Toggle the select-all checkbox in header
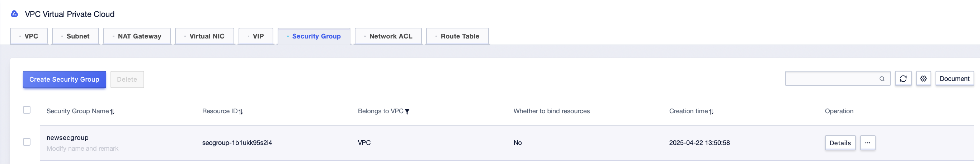This screenshot has width=980, height=164. pos(27,110)
